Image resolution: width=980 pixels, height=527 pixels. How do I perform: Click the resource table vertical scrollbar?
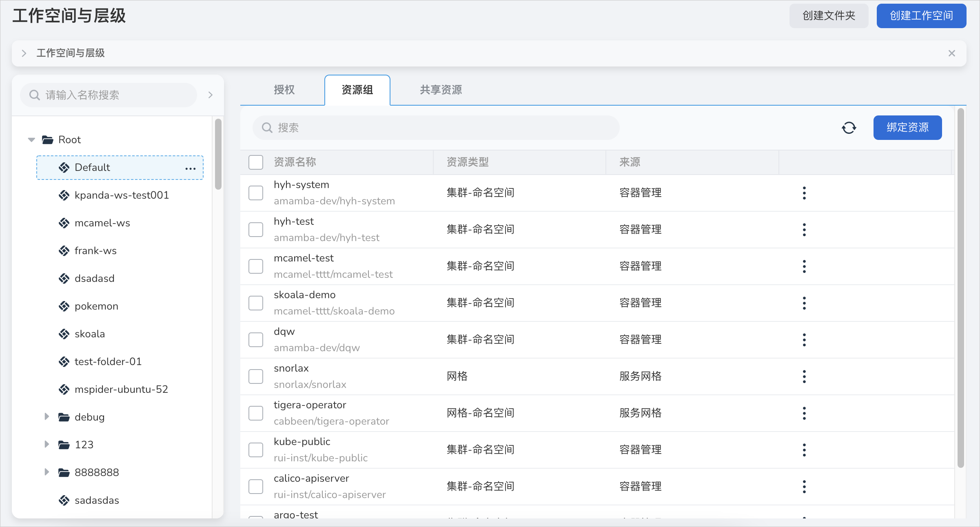pos(961,288)
